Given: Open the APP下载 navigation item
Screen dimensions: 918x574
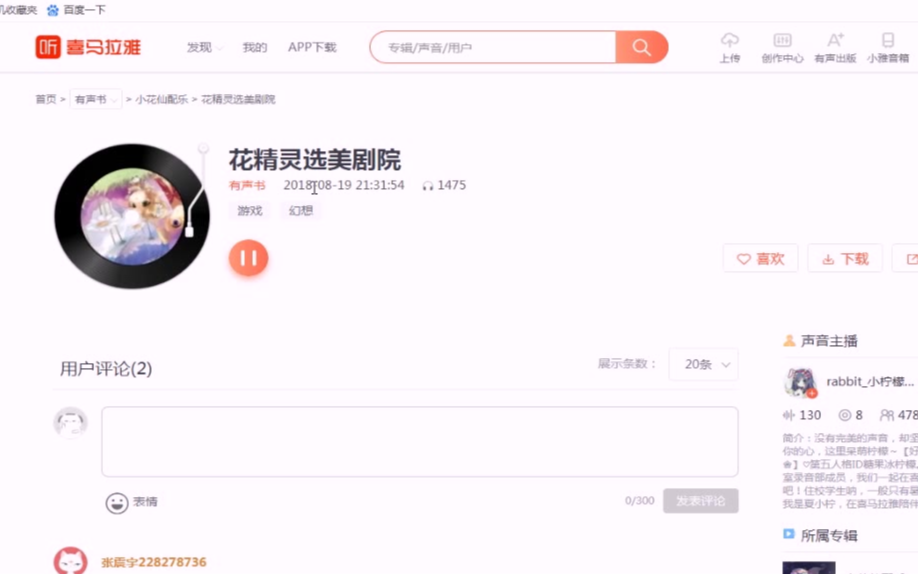Looking at the screenshot, I should [x=312, y=47].
